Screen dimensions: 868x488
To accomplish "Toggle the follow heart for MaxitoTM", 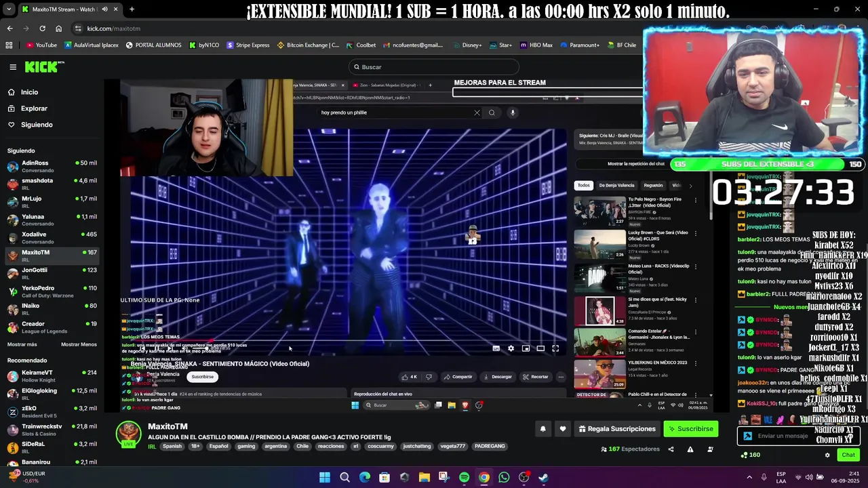I will [x=562, y=428].
